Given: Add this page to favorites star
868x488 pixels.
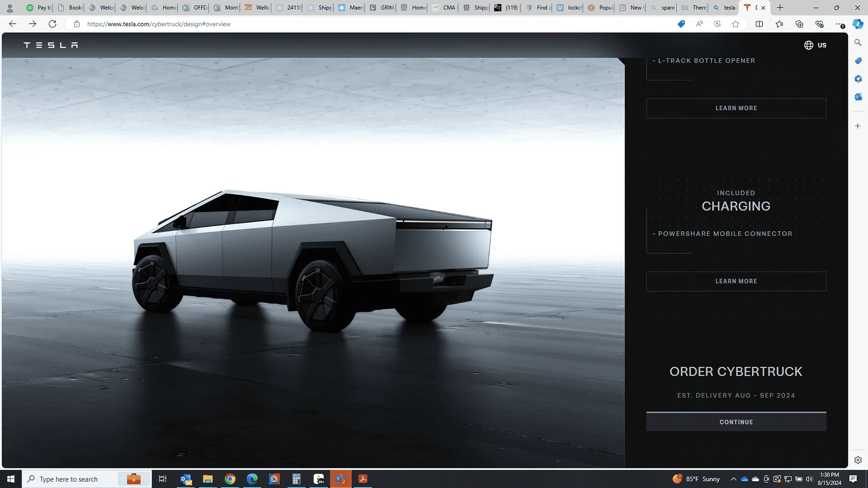Looking at the screenshot, I should [736, 24].
